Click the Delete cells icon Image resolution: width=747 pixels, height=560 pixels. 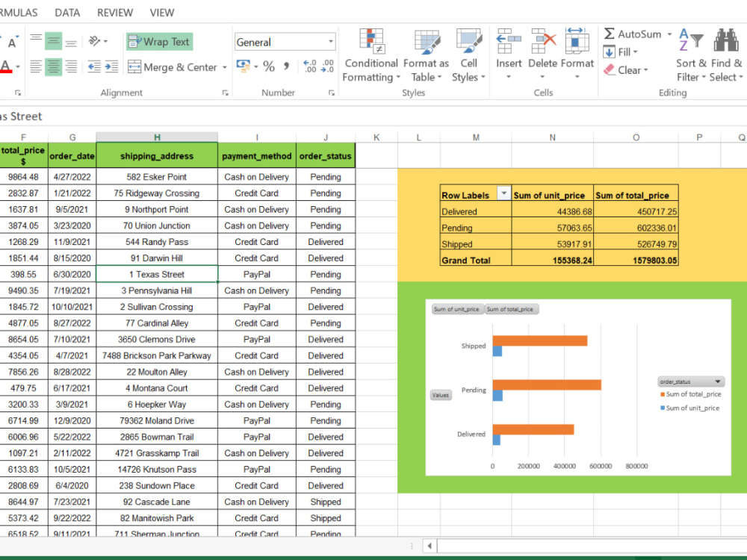pyautogui.click(x=543, y=41)
